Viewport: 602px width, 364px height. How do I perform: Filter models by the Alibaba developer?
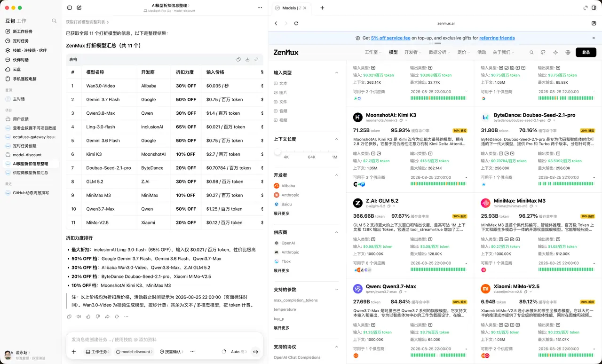(x=285, y=186)
